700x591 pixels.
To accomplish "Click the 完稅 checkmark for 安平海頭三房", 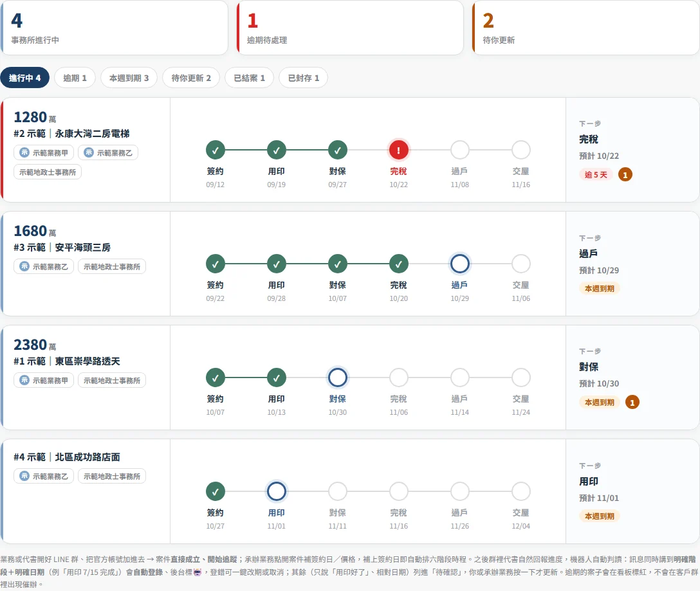I will [399, 264].
